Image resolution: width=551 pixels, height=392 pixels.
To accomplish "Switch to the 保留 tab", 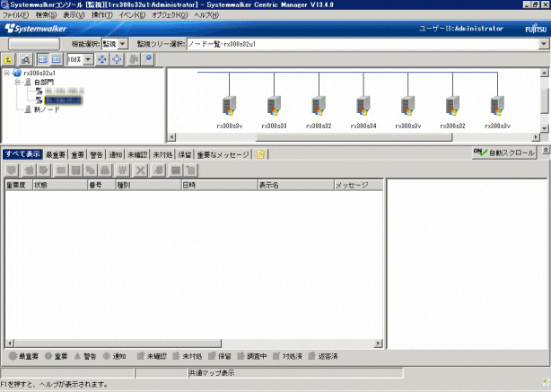I will pyautogui.click(x=185, y=154).
